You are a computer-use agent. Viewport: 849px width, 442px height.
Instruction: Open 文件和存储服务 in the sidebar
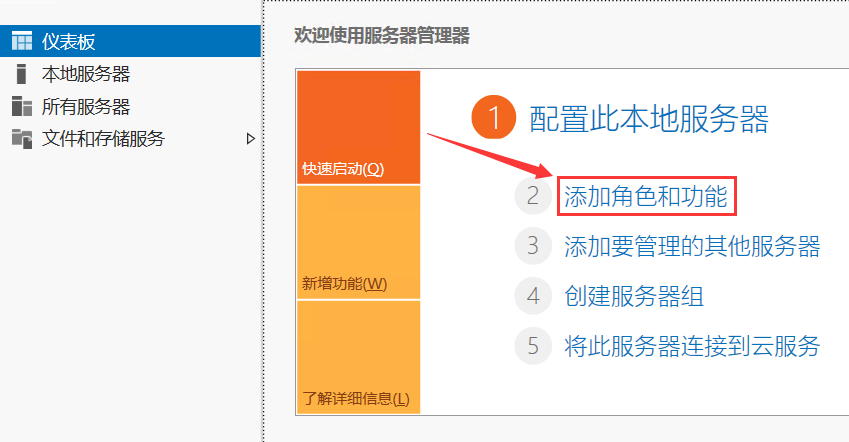coord(130,139)
